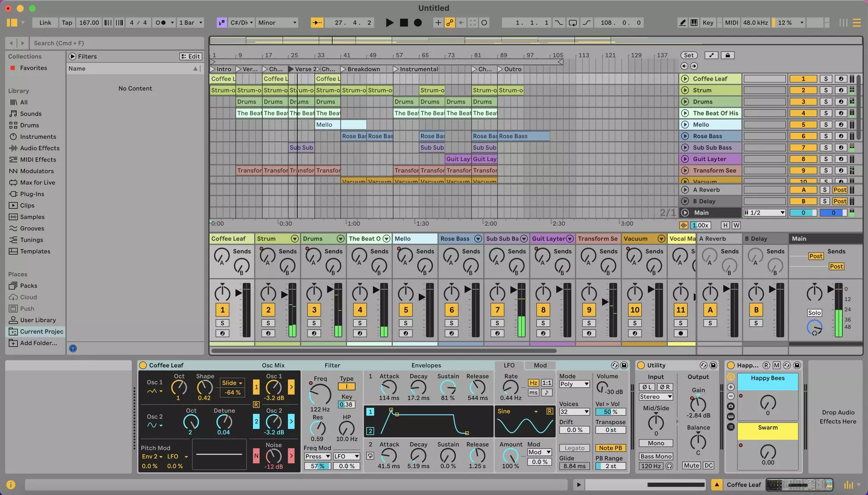Open the Stereo input mode dropdown in Utility
Image resolution: width=868 pixels, height=495 pixels.
pyautogui.click(x=656, y=397)
